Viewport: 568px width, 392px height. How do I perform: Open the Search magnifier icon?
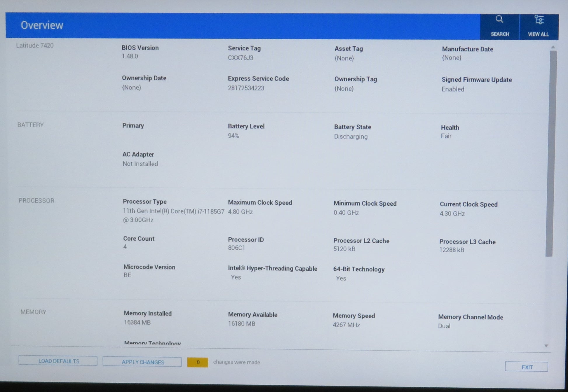[x=499, y=20]
